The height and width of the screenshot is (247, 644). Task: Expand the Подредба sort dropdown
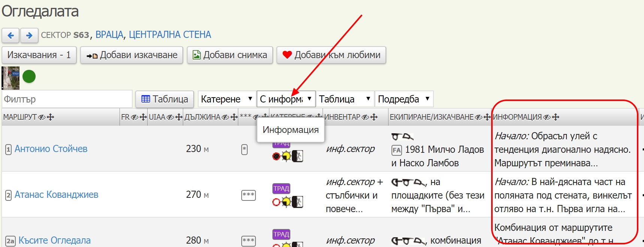(403, 99)
